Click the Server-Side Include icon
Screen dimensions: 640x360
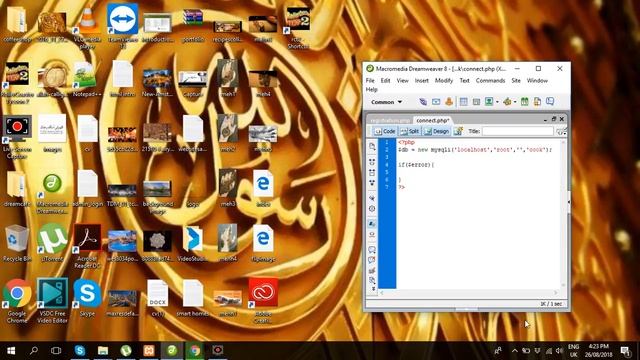coord(537,102)
